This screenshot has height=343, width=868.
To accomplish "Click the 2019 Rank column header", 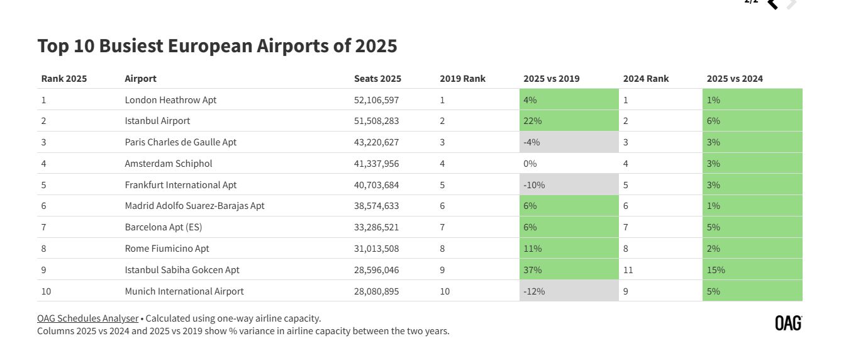I will click(462, 79).
